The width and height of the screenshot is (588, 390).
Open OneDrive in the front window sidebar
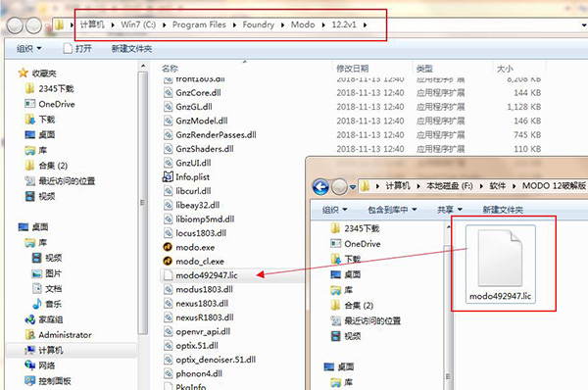click(x=356, y=244)
